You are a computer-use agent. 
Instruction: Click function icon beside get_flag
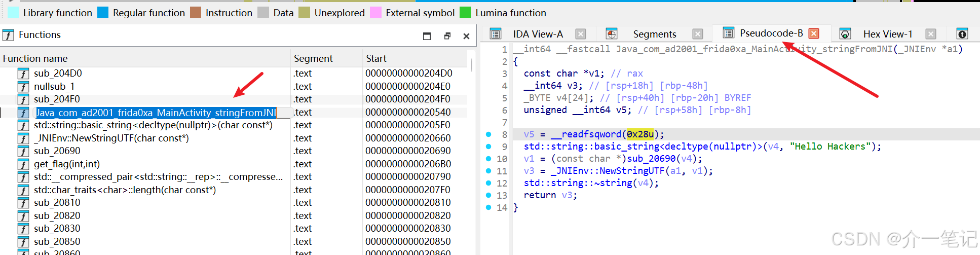tap(23, 164)
